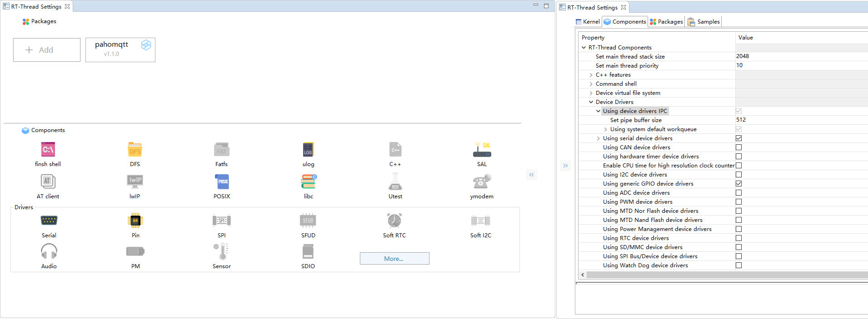Open the AT client component
The image size is (868, 319).
48,182
